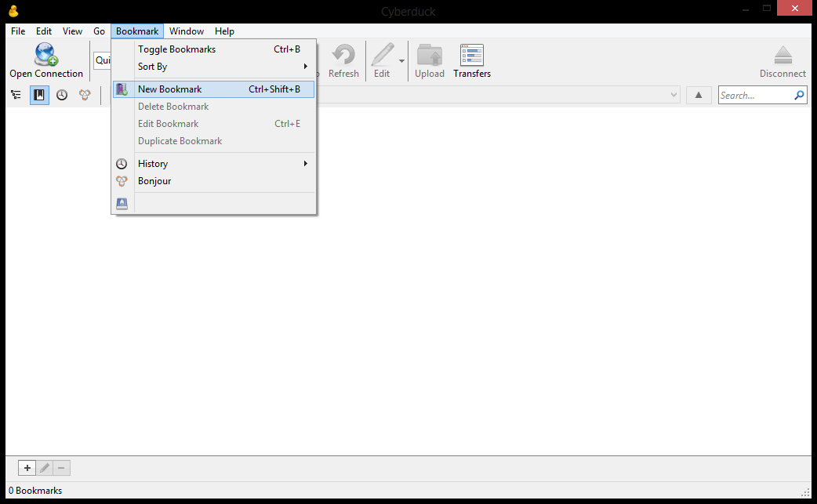The height and width of the screenshot is (504, 817).
Task: Click into the Search field
Action: click(756, 96)
